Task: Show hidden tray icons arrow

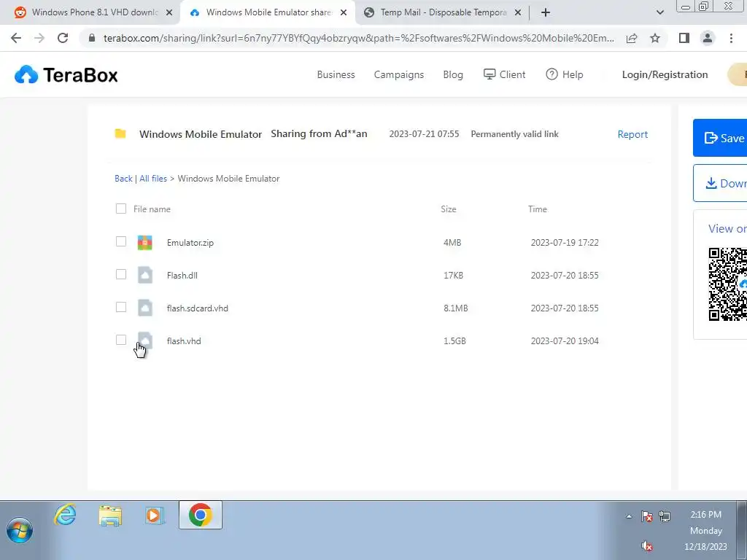Action: point(629,516)
